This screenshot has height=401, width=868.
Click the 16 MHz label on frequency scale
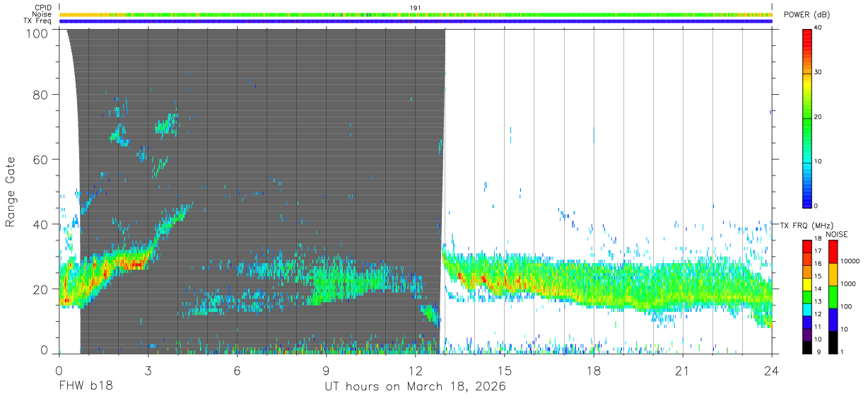point(818,264)
